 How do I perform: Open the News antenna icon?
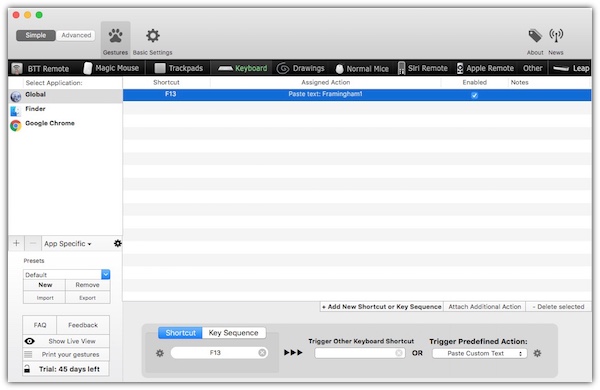(x=556, y=36)
